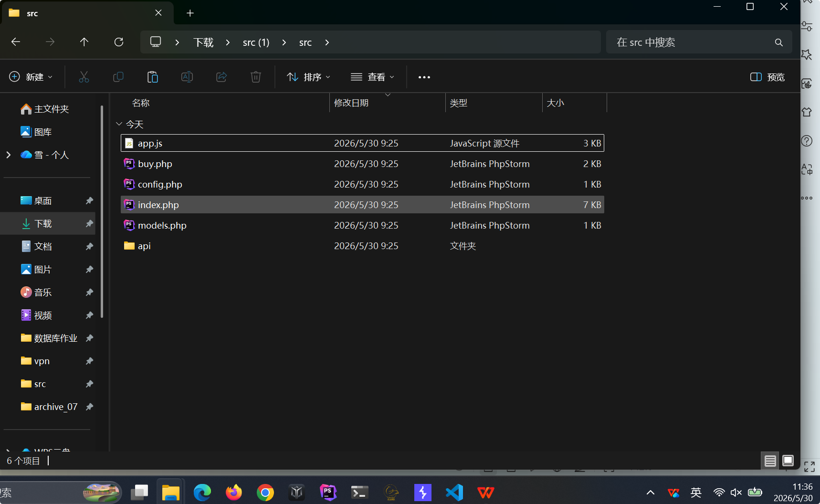
Task: Click the navigation pane scrollbar
Action: tap(102, 211)
